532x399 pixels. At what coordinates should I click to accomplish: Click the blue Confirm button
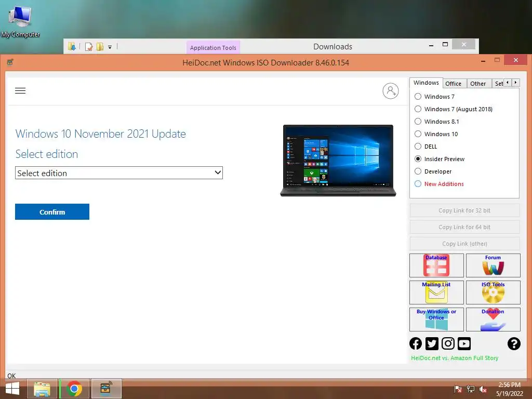[x=52, y=212]
